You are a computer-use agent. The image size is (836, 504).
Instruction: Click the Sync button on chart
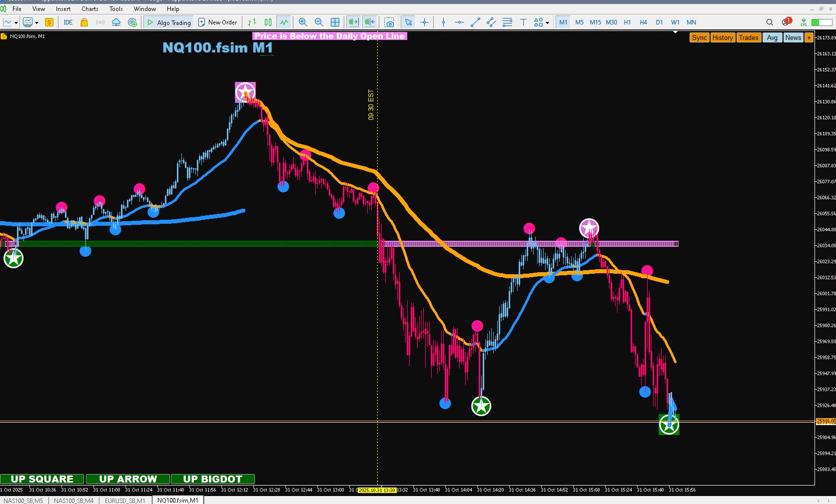[700, 37]
